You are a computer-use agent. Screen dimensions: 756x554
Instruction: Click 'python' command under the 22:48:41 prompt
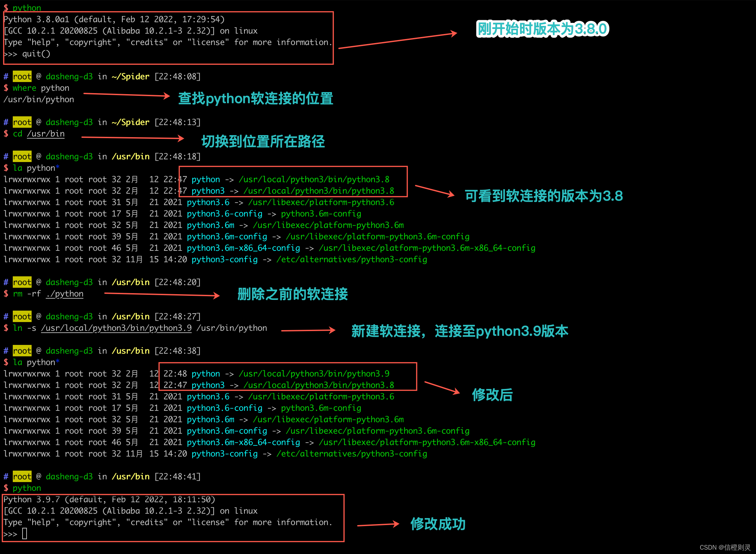(27, 488)
